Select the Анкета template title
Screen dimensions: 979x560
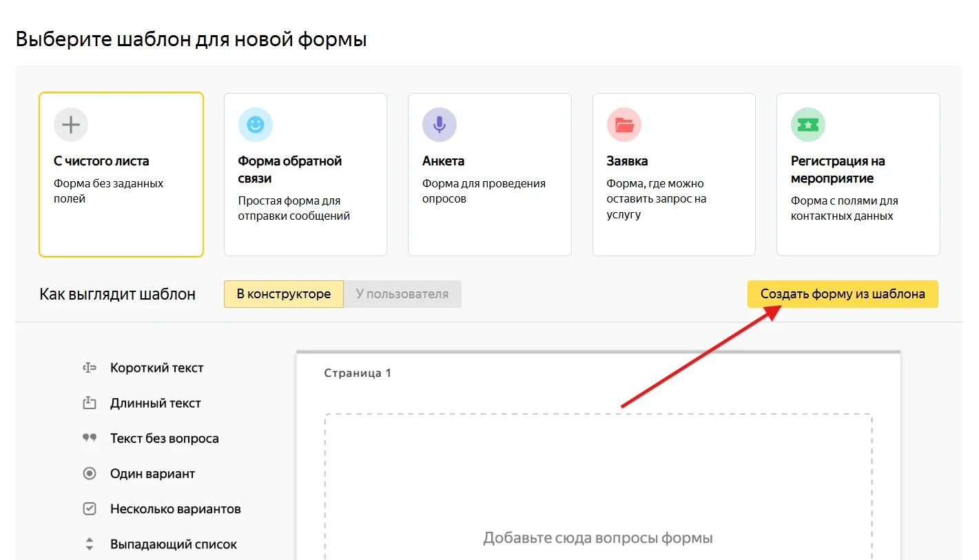coord(444,161)
